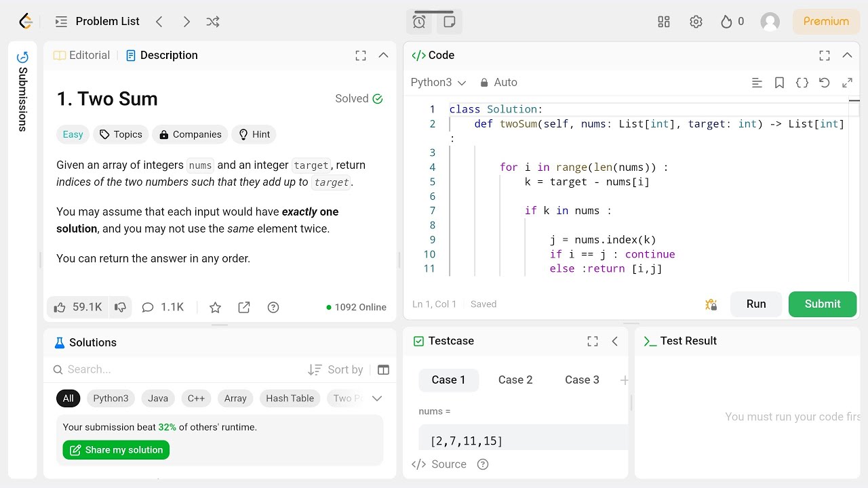
Task: Open the debugger bug icon near Run
Action: 711,304
